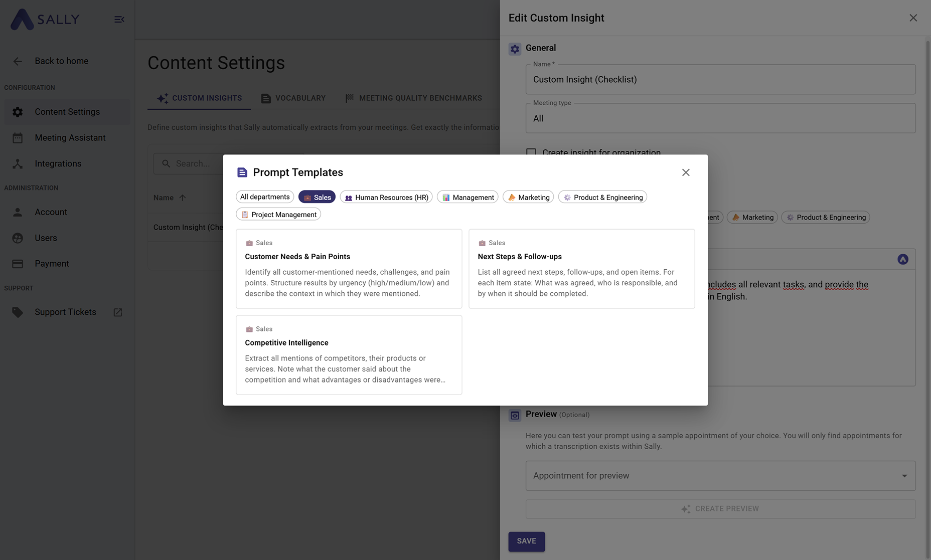Filter templates by All departments
This screenshot has width=931, height=560.
click(x=264, y=197)
